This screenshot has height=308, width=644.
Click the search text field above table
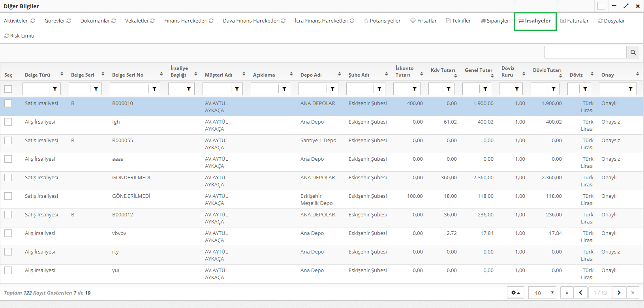(x=585, y=52)
